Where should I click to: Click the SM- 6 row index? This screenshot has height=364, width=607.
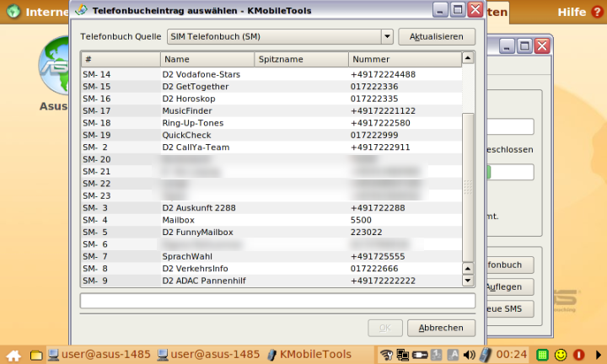[x=94, y=244]
